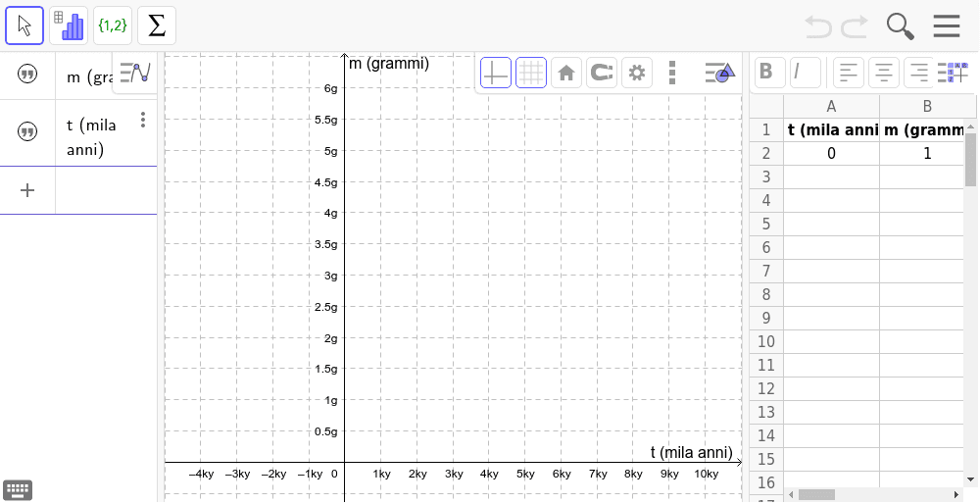Toggle the spreadsheet style bar icon
This screenshot has width=980, height=504.
(953, 73)
